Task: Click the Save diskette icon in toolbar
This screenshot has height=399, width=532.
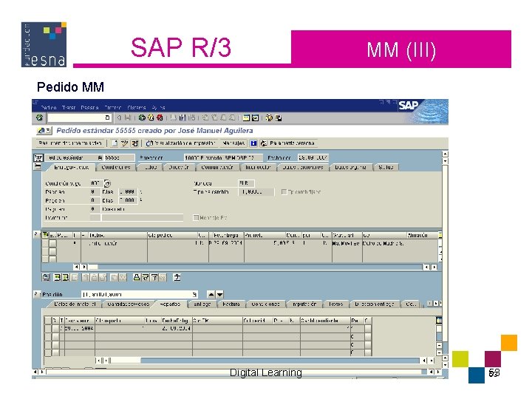Action: point(128,117)
